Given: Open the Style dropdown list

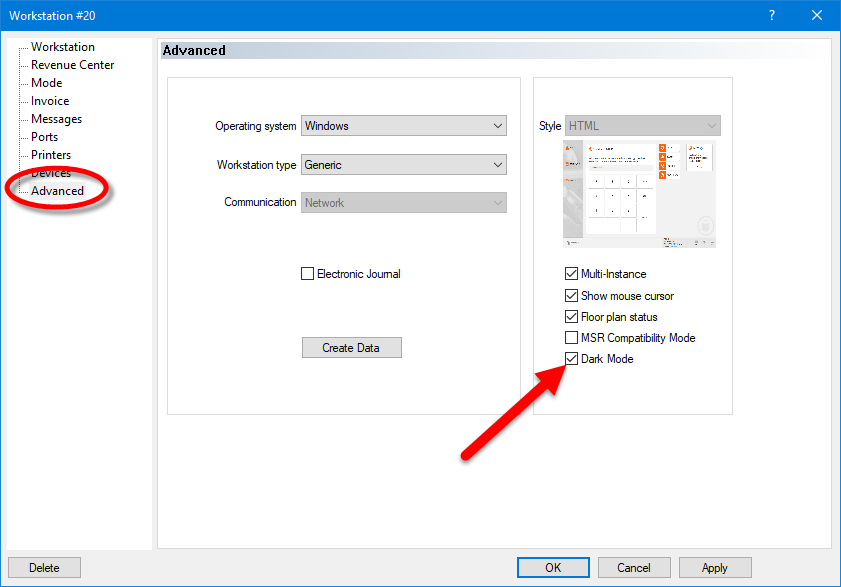Looking at the screenshot, I should click(710, 125).
